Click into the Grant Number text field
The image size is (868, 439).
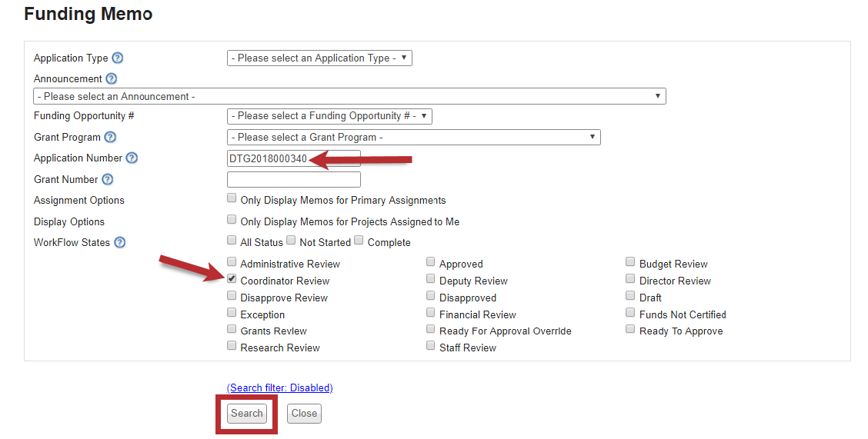(x=293, y=180)
